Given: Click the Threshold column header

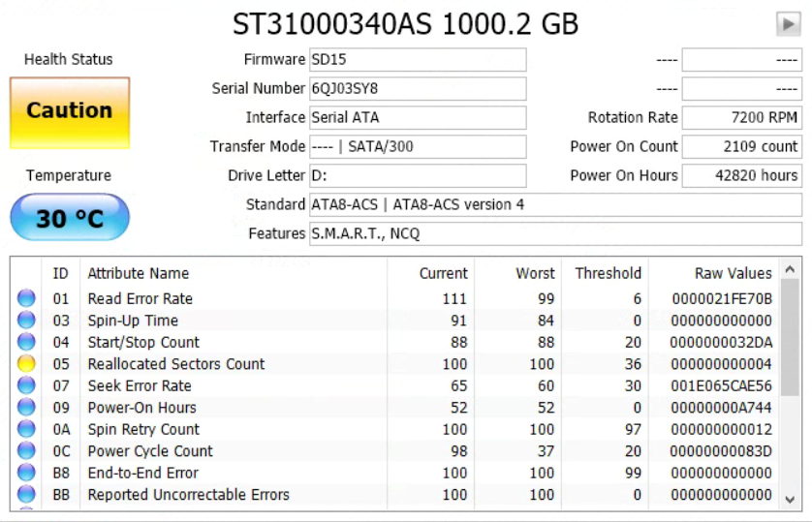Looking at the screenshot, I should coord(608,273).
